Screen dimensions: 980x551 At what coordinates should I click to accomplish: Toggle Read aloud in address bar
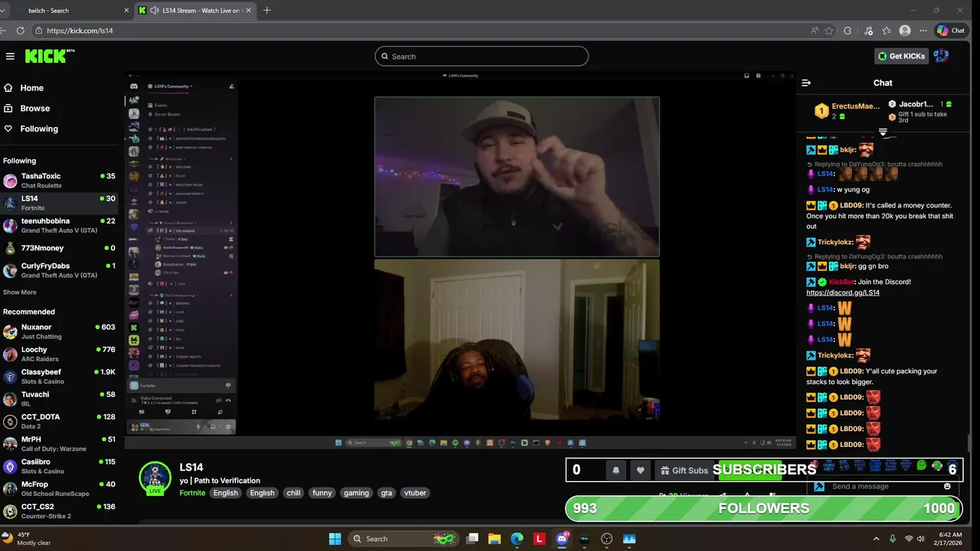click(x=815, y=31)
